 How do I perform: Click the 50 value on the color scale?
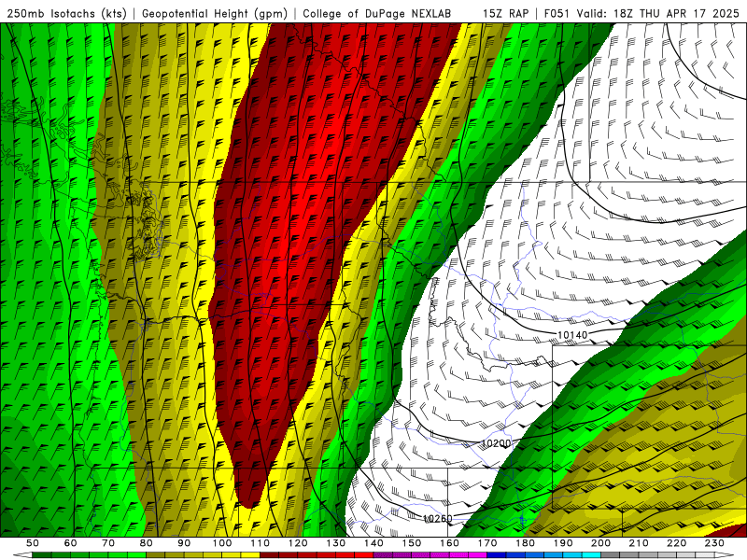pos(32,543)
